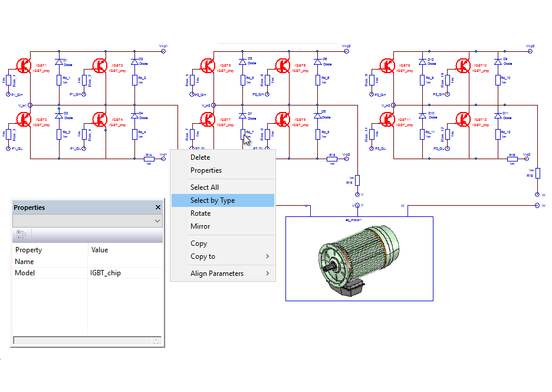Click the IGBT4 transistor symbol

coord(99,120)
